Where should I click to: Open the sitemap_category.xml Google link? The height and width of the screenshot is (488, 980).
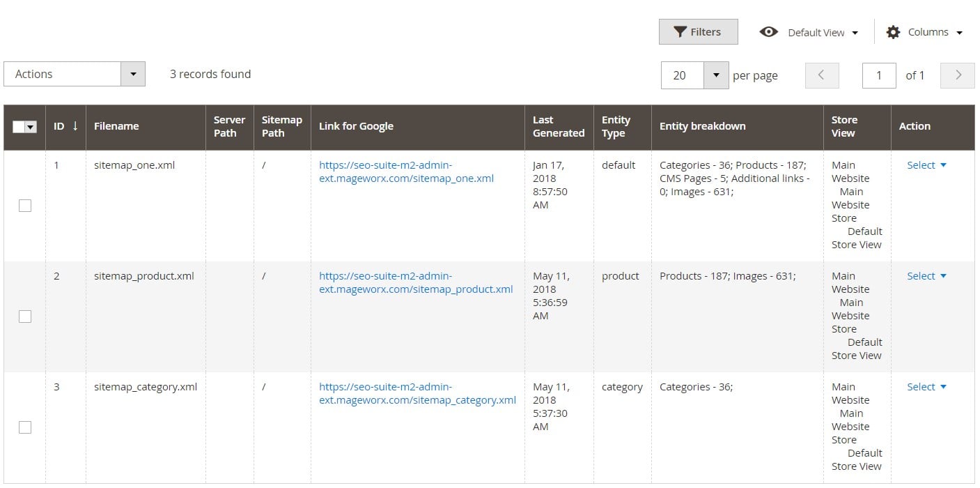click(x=417, y=393)
